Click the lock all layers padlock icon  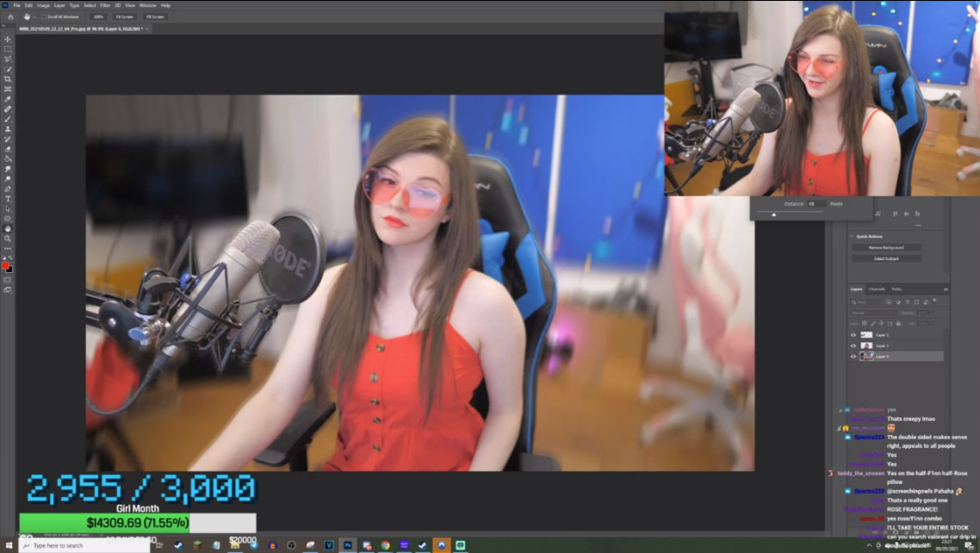898,324
